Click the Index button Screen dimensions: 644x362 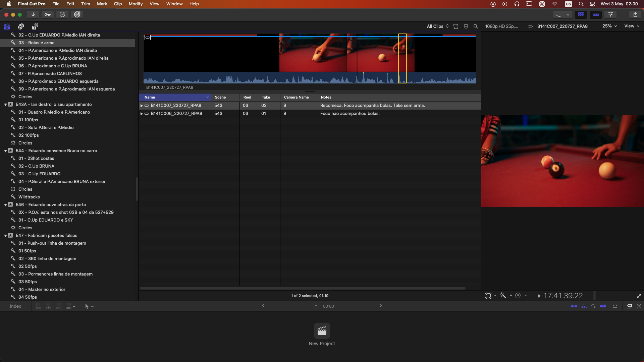(15, 306)
